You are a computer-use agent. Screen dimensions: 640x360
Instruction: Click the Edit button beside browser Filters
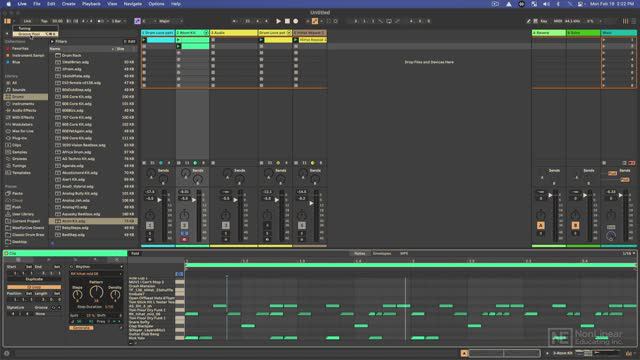(130, 42)
